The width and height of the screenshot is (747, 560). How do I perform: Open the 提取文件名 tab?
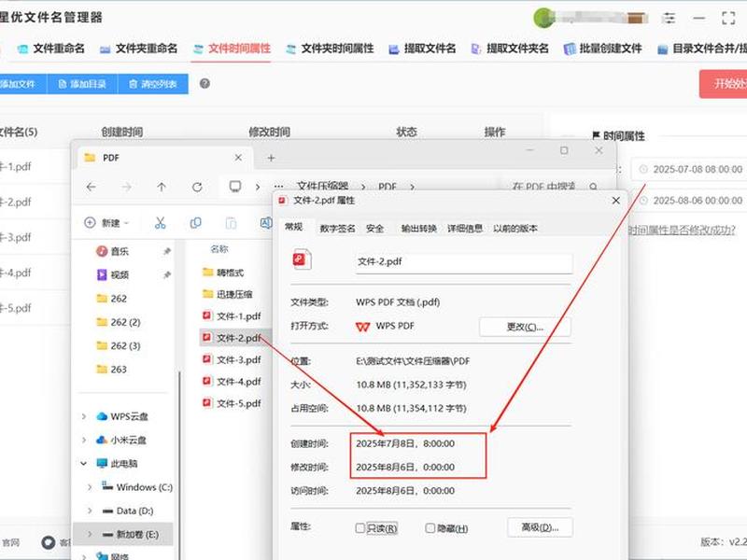(x=422, y=49)
